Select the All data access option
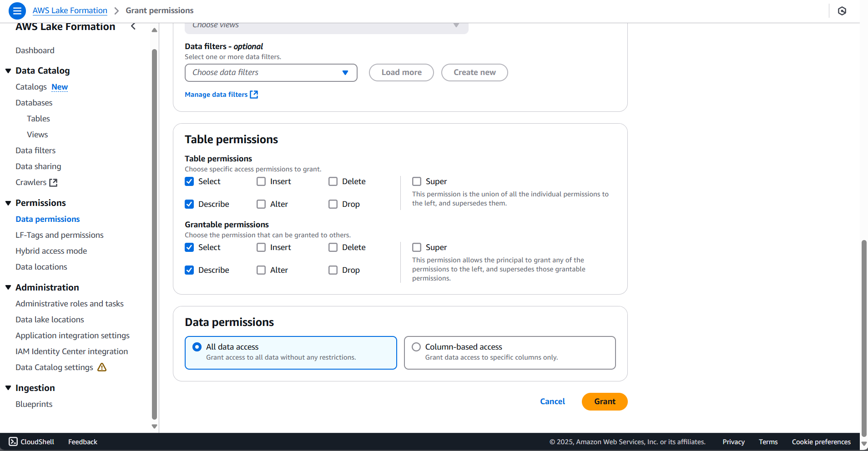 point(291,353)
